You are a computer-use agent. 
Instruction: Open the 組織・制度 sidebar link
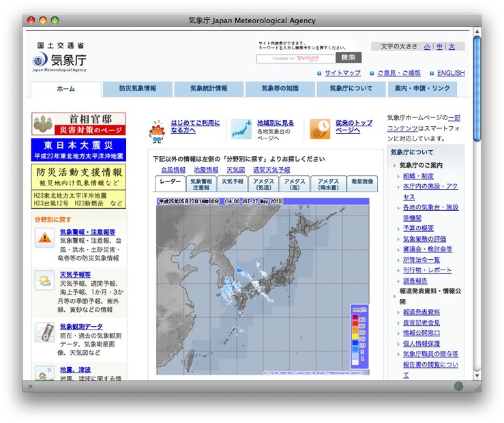tap(418, 176)
